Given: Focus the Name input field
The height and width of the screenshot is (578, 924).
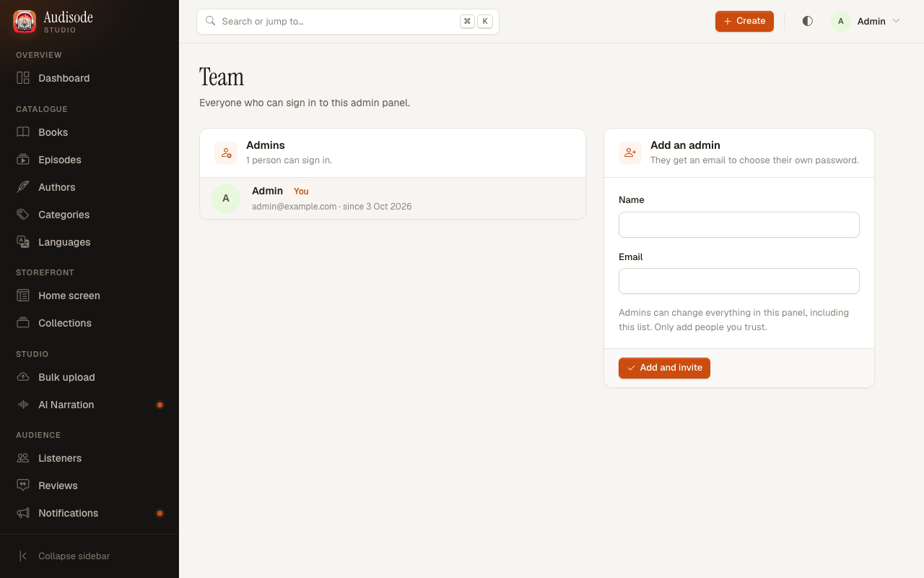Looking at the screenshot, I should click(739, 225).
